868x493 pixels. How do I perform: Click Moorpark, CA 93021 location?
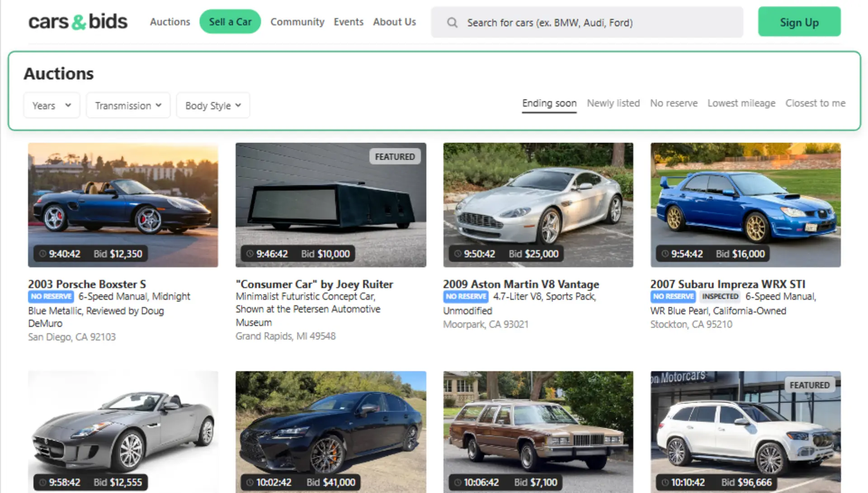(x=486, y=324)
